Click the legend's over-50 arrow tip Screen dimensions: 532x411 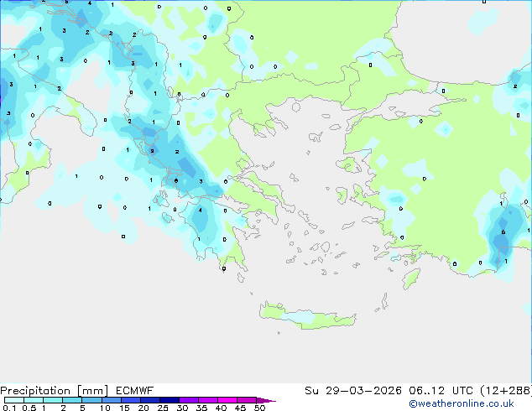(x=266, y=400)
